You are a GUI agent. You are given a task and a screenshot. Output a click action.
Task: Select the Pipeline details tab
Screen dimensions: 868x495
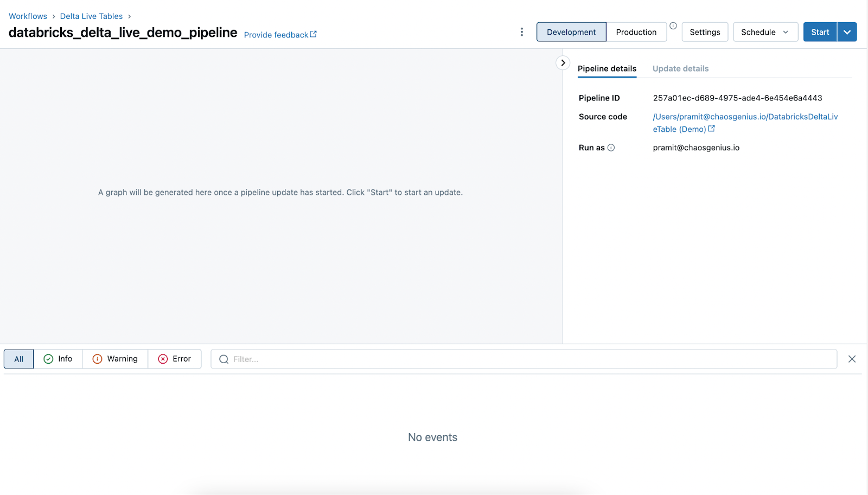(x=607, y=68)
